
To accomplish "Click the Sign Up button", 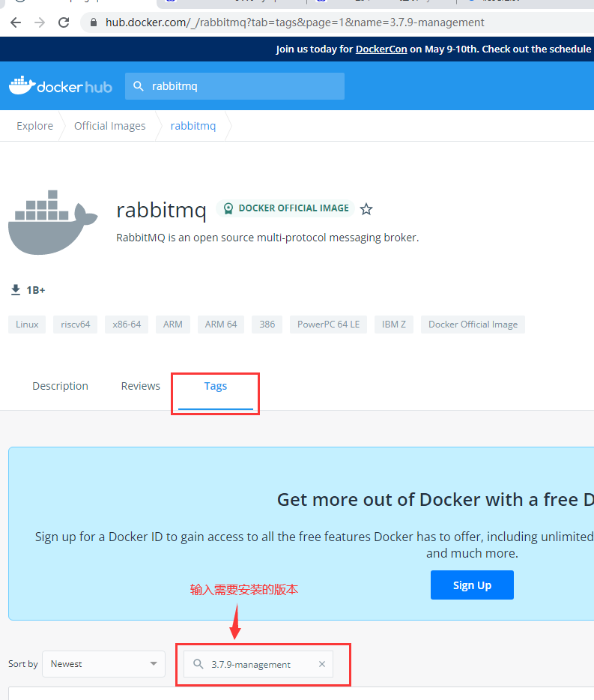I will click(472, 585).
